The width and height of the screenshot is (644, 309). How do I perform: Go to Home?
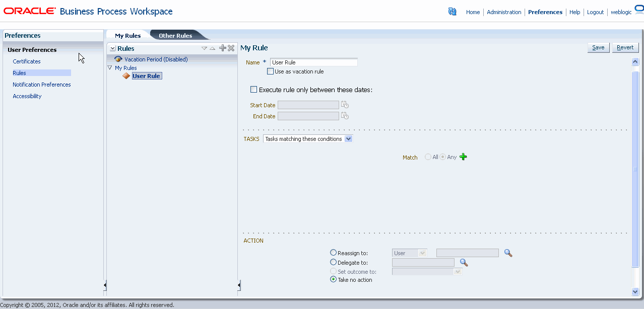pos(473,12)
